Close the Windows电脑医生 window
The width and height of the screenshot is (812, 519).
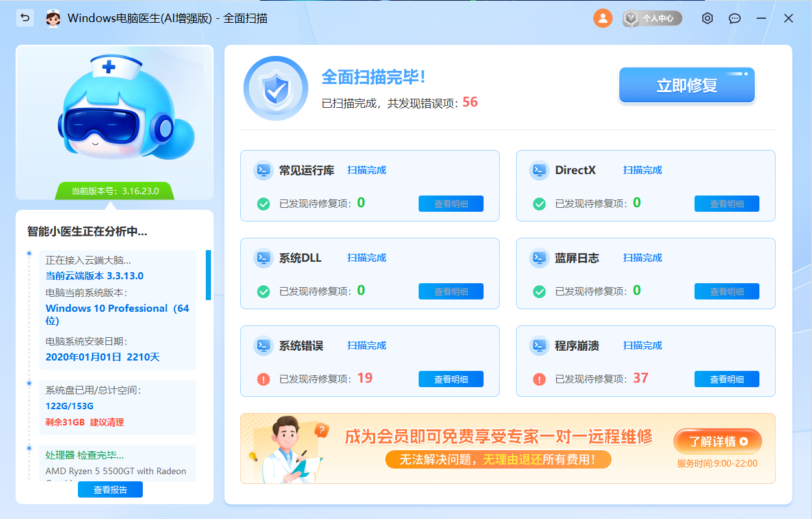[x=789, y=18]
